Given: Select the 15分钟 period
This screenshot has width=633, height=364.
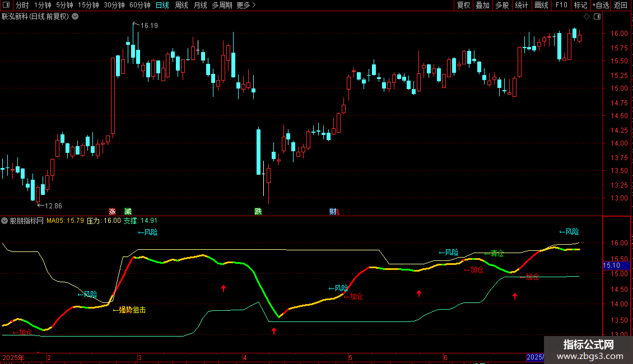Looking at the screenshot, I should click(88, 5).
